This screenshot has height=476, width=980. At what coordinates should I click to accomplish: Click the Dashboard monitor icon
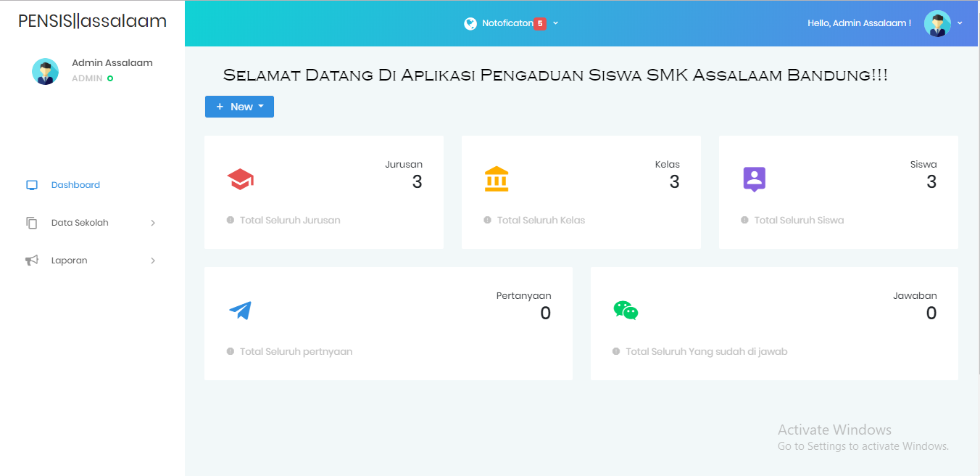[31, 185]
